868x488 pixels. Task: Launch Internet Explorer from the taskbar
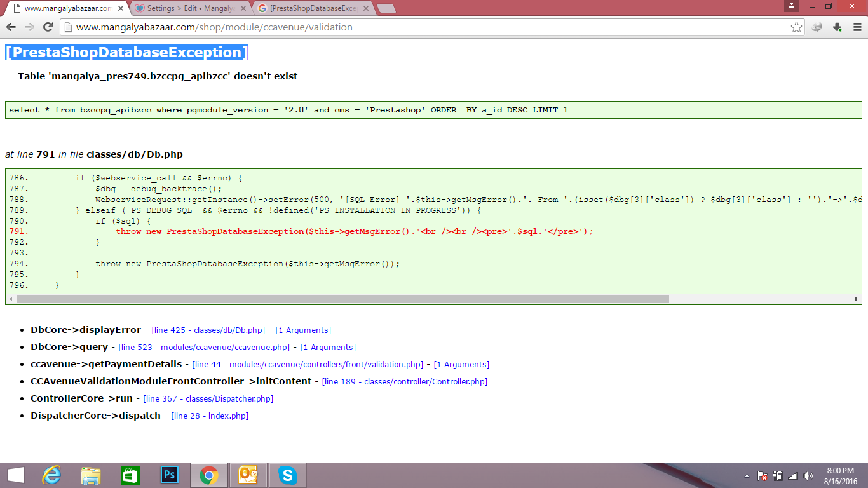[x=51, y=475]
